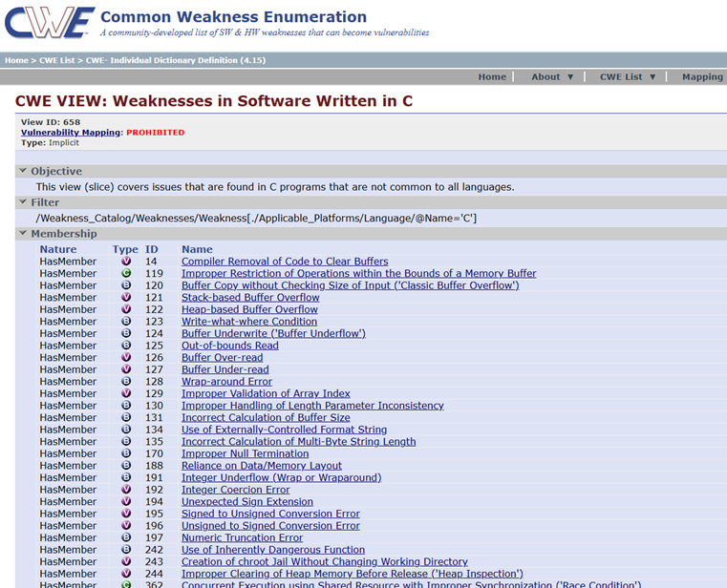The height and width of the screenshot is (588, 727).
Task: Click the Variant icon in row 126
Action: pos(126,358)
